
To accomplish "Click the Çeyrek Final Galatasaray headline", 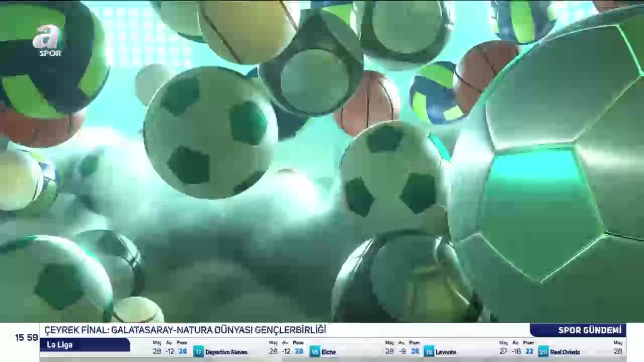I will tap(185, 330).
